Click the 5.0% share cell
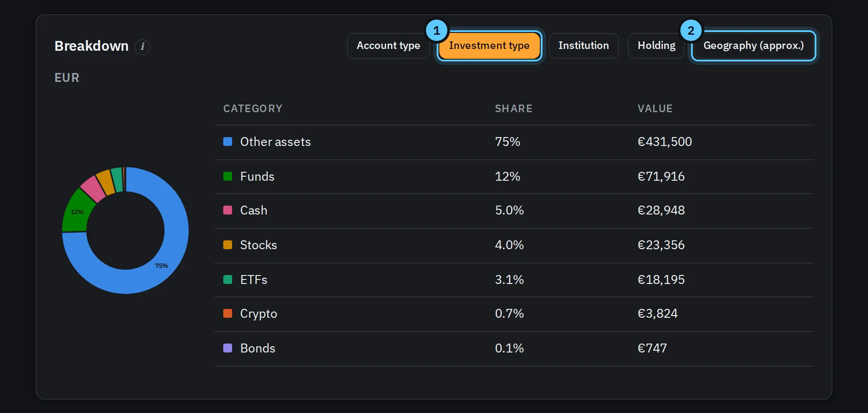This screenshot has width=868, height=413. click(x=509, y=210)
